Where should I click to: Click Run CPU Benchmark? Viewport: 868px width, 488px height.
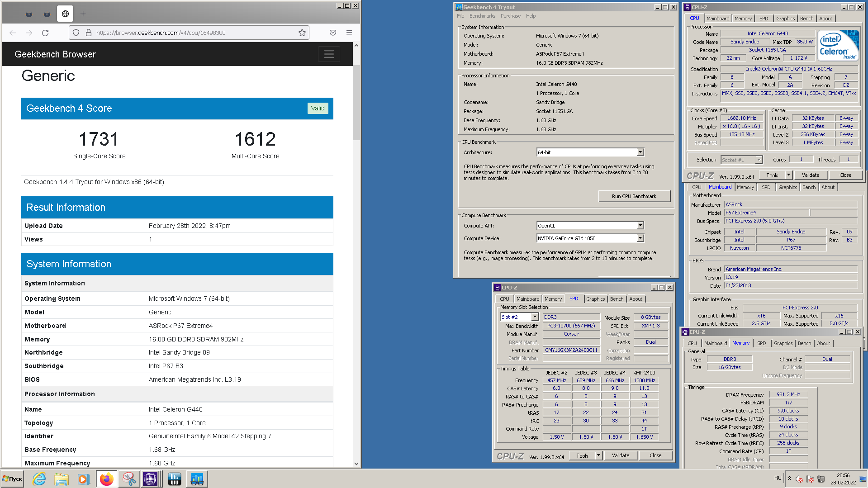634,196
